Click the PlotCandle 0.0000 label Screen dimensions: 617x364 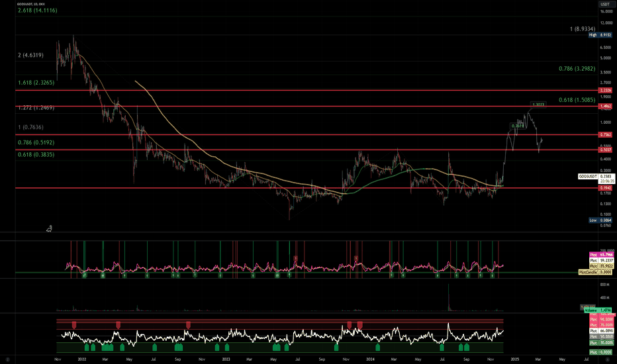(x=595, y=272)
